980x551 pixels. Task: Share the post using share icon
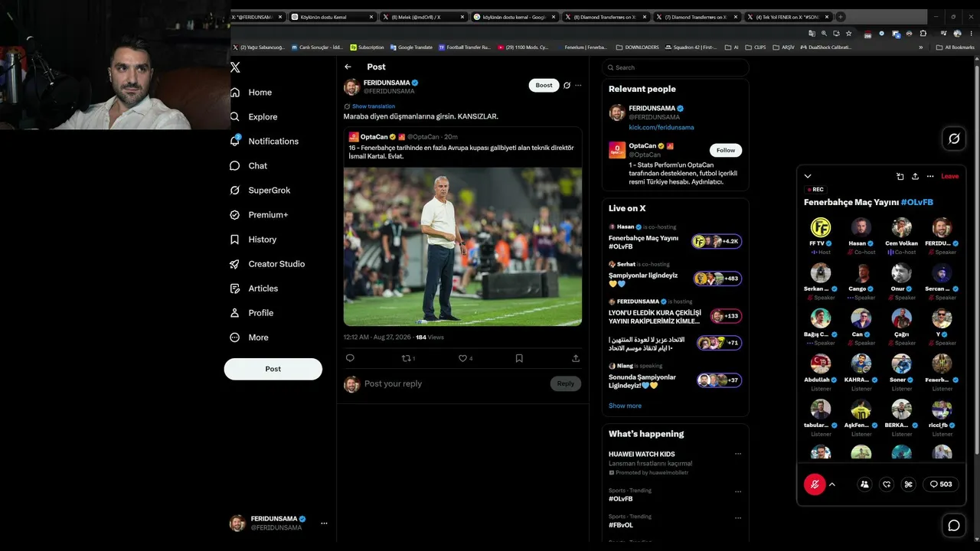[576, 358]
